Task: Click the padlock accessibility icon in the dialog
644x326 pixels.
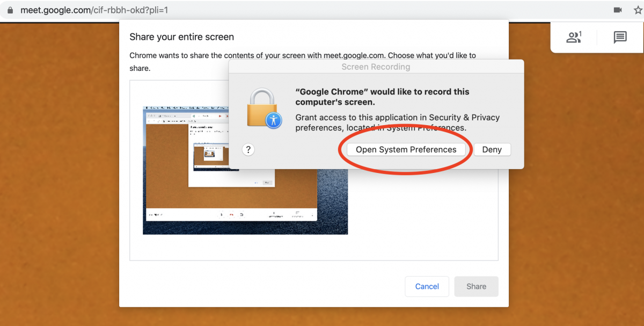Action: pyautogui.click(x=264, y=108)
